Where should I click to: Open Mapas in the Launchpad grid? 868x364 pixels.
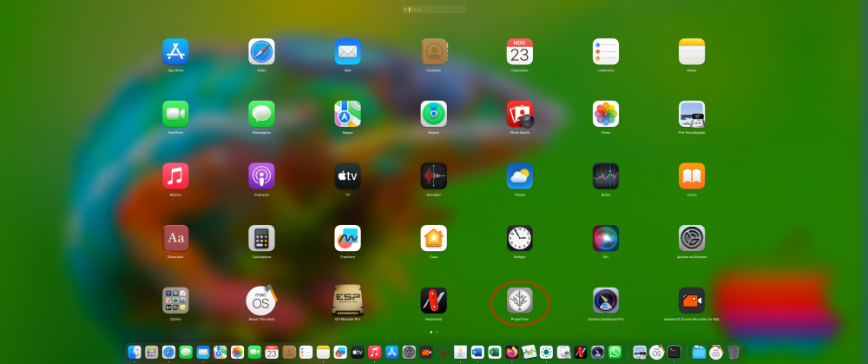pyautogui.click(x=348, y=114)
